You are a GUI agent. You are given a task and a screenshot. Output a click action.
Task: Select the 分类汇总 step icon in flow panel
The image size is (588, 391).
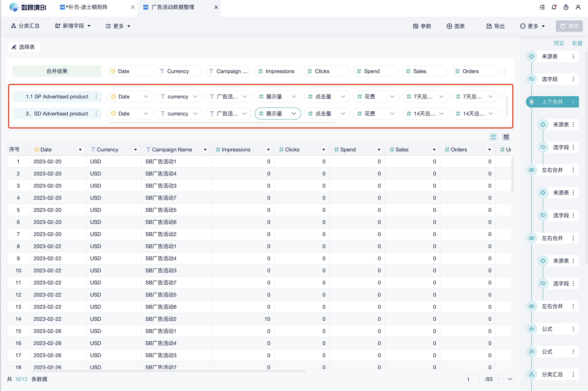click(x=532, y=374)
